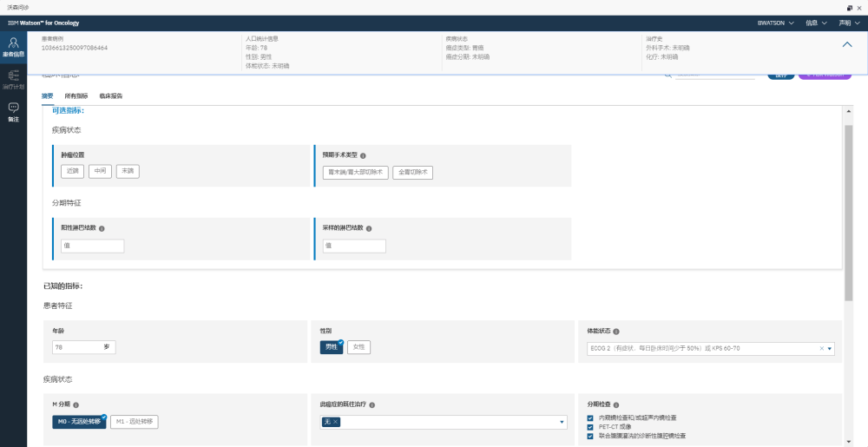Click info icon next to 预期手术类型
The height and width of the screenshot is (447, 868).
(x=363, y=155)
